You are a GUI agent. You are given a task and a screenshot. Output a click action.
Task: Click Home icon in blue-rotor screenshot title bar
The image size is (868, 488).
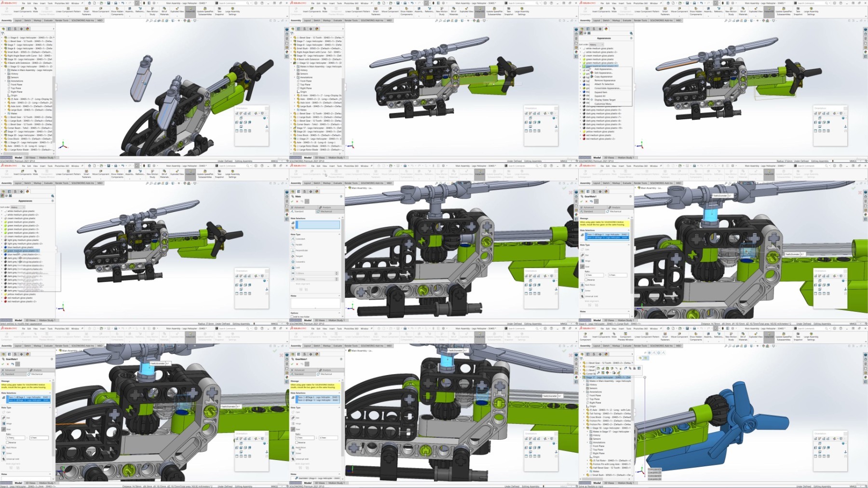[x=667, y=328]
